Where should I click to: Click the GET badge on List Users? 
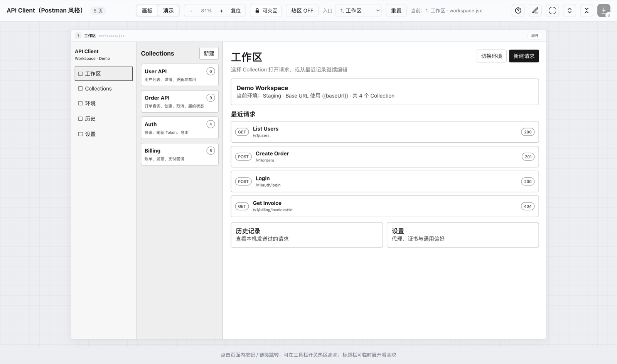click(242, 132)
